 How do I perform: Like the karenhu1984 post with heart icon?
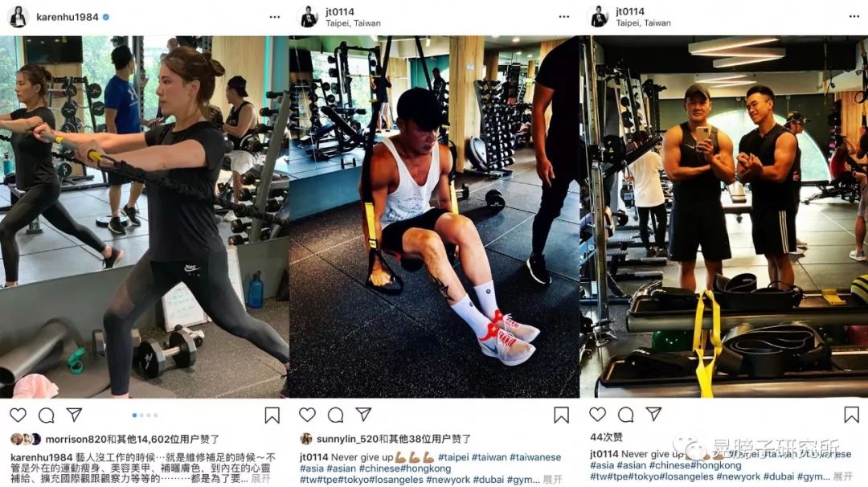pos(18,415)
